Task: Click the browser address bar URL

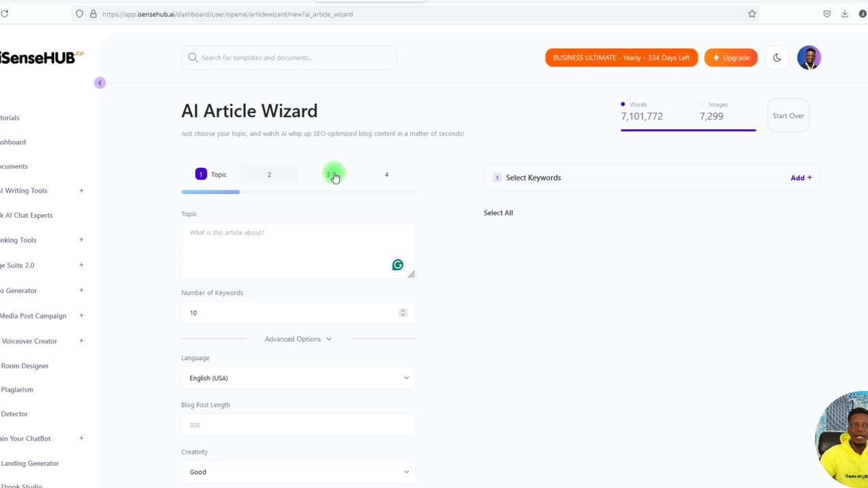Action: tap(227, 14)
